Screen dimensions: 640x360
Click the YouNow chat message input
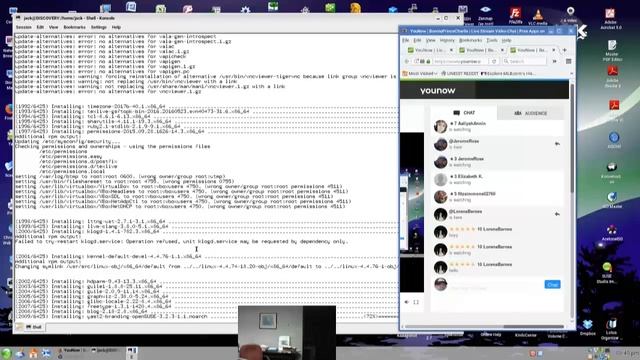coord(496,285)
